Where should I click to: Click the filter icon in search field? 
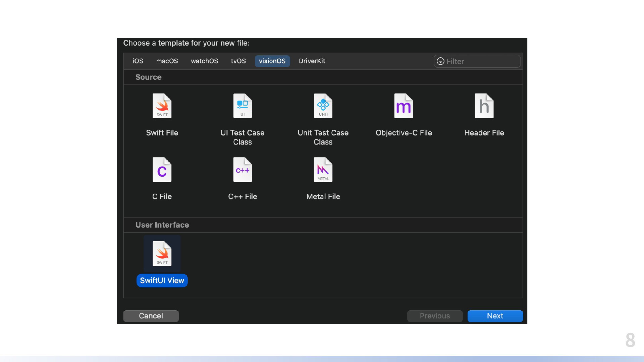pyautogui.click(x=440, y=61)
